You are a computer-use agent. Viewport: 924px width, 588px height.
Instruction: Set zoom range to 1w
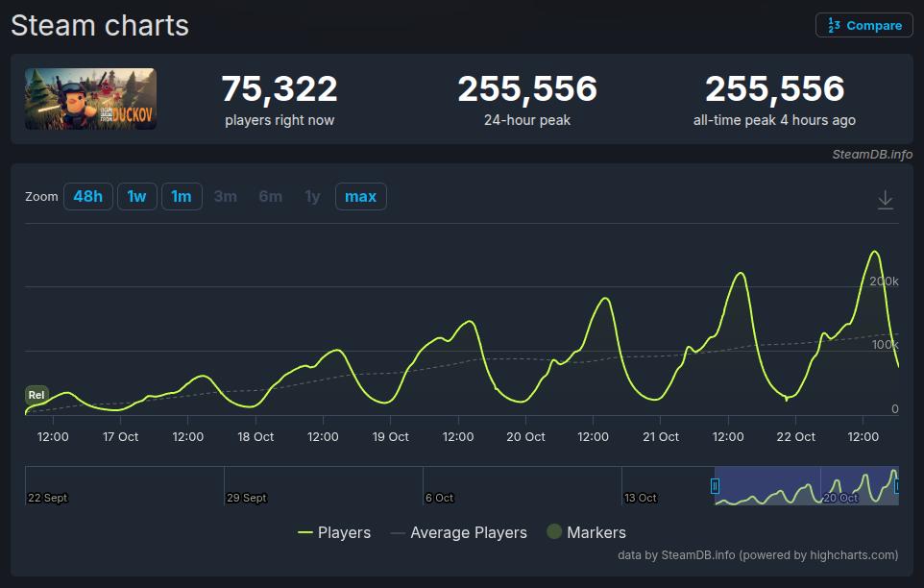pyautogui.click(x=136, y=196)
